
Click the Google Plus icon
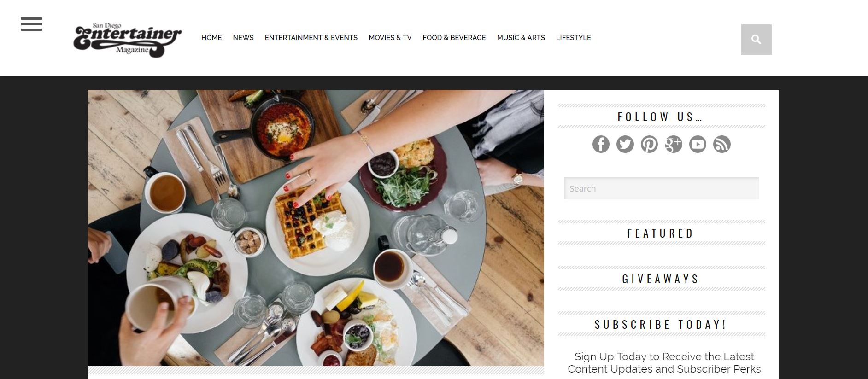pos(673,144)
